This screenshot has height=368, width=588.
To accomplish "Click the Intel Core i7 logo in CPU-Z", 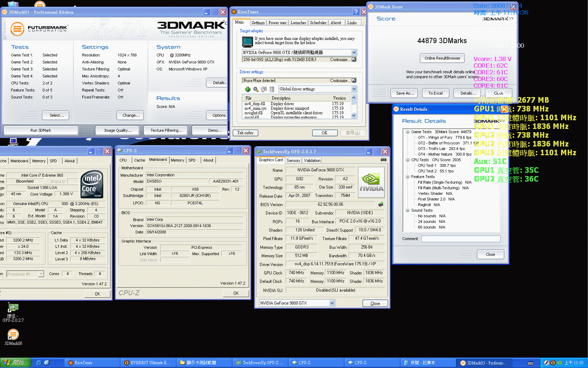I will point(92,184).
